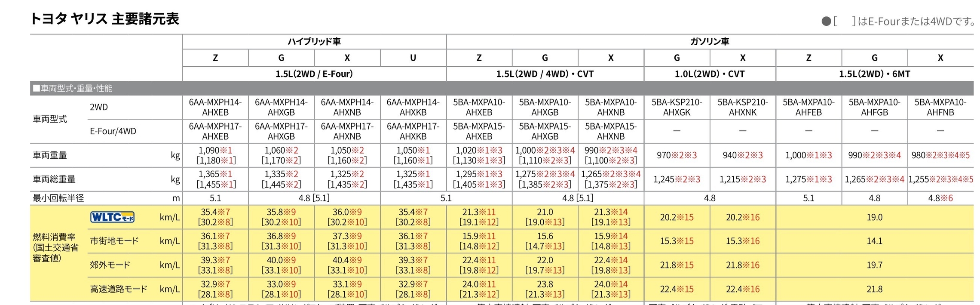Screen dimensions: 980x305
Task: Click the 市街地モード row label
Action: [x=114, y=241]
